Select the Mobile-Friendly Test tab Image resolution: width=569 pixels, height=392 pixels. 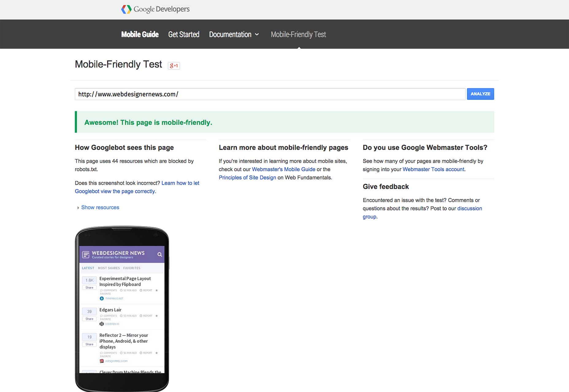[298, 34]
